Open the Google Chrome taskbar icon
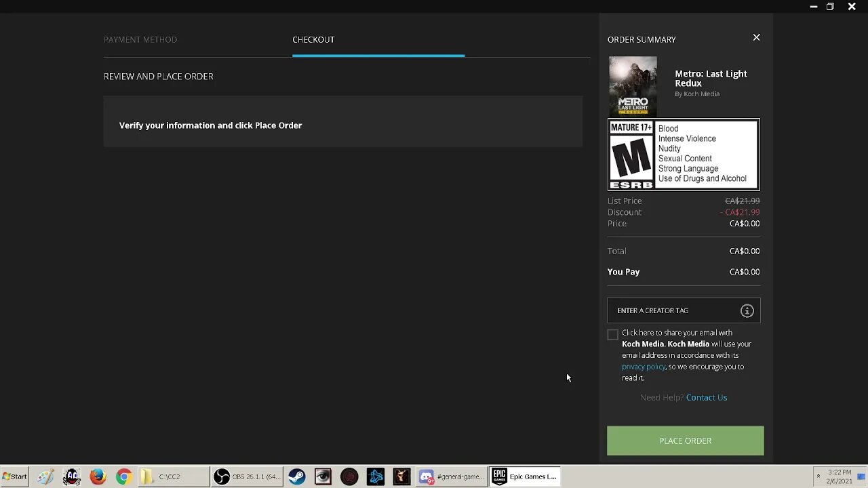The width and height of the screenshot is (868, 488). [x=123, y=476]
